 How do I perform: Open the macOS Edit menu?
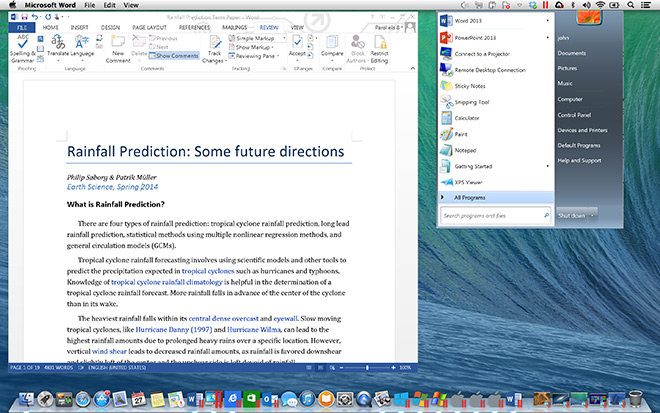tap(109, 5)
